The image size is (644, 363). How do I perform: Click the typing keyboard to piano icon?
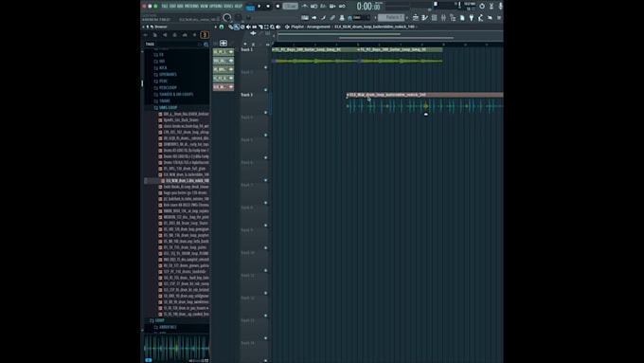[305, 18]
